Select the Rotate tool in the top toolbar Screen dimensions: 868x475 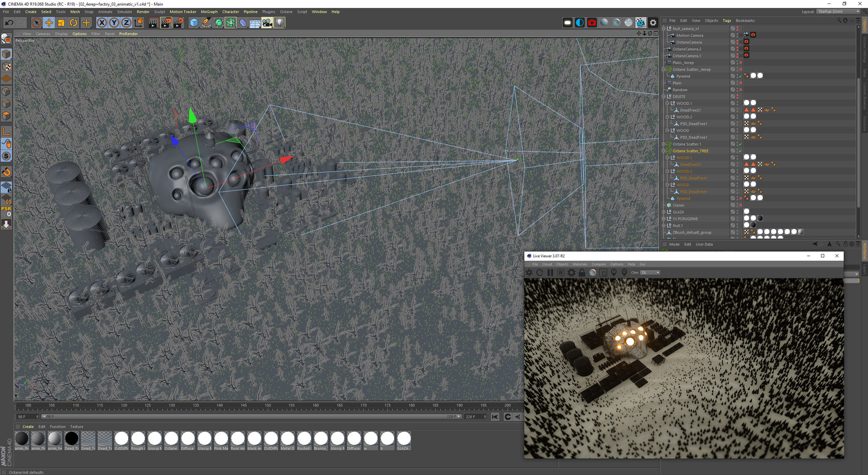(x=73, y=22)
